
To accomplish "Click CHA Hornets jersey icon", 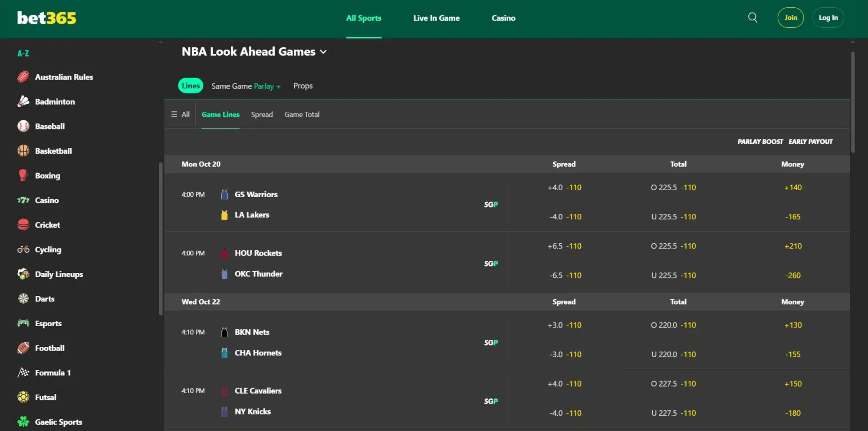I will click(224, 353).
